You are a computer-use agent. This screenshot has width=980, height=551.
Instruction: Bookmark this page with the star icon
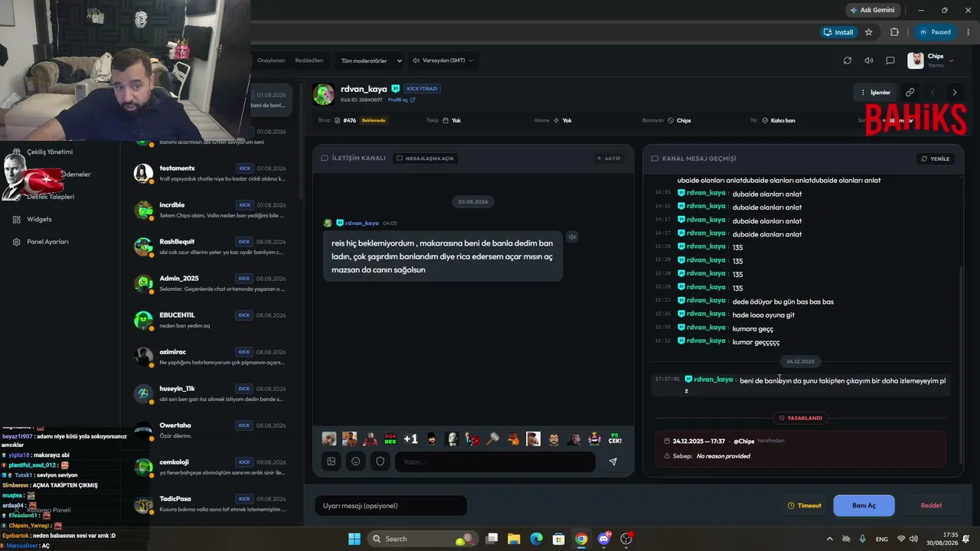[x=869, y=32]
